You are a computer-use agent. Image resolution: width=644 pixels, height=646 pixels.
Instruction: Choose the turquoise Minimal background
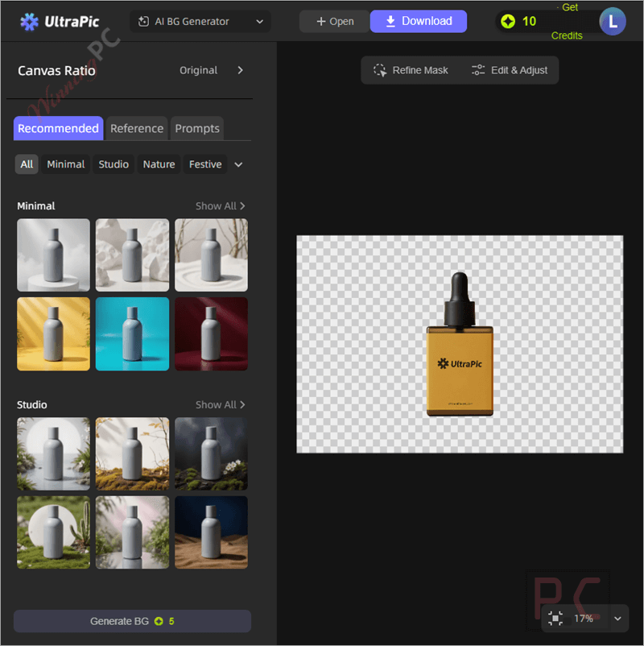tap(132, 334)
